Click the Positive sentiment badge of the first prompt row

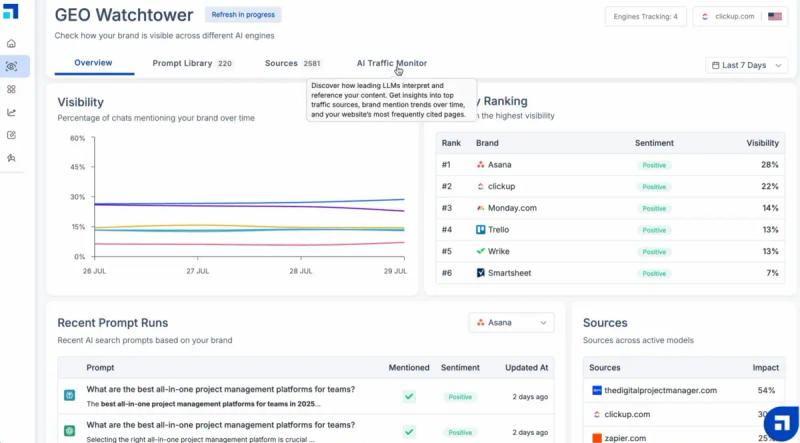point(460,397)
